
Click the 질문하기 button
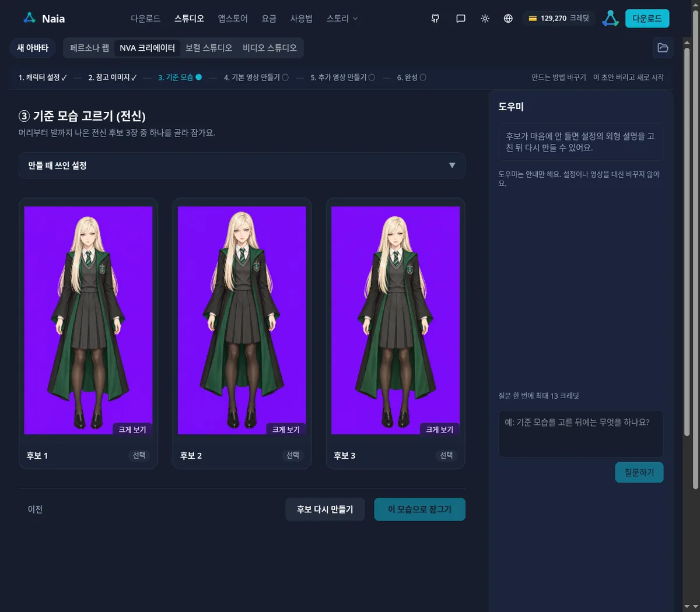pos(639,472)
